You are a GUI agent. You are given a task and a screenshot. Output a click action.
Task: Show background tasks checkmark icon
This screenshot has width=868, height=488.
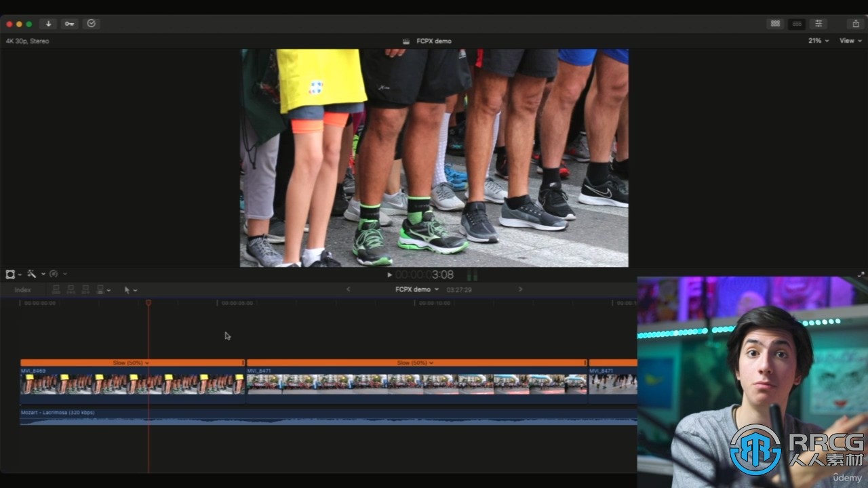click(92, 24)
